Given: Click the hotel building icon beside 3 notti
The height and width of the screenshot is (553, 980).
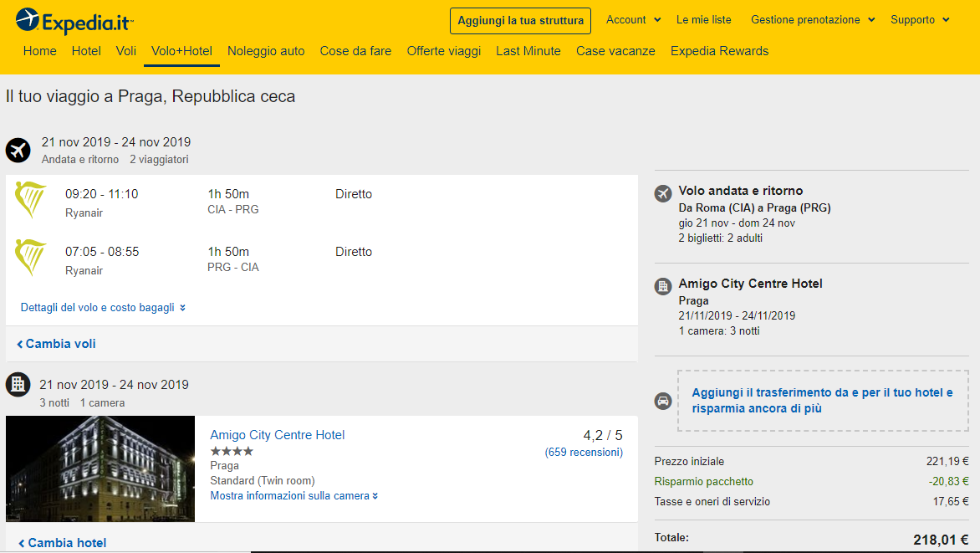Looking at the screenshot, I should pos(18,384).
